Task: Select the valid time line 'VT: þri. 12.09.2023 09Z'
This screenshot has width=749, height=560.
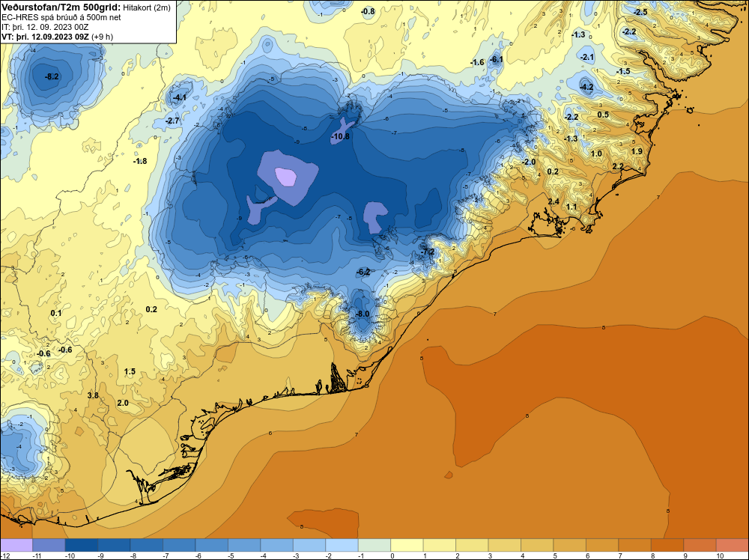Action: pos(44,37)
